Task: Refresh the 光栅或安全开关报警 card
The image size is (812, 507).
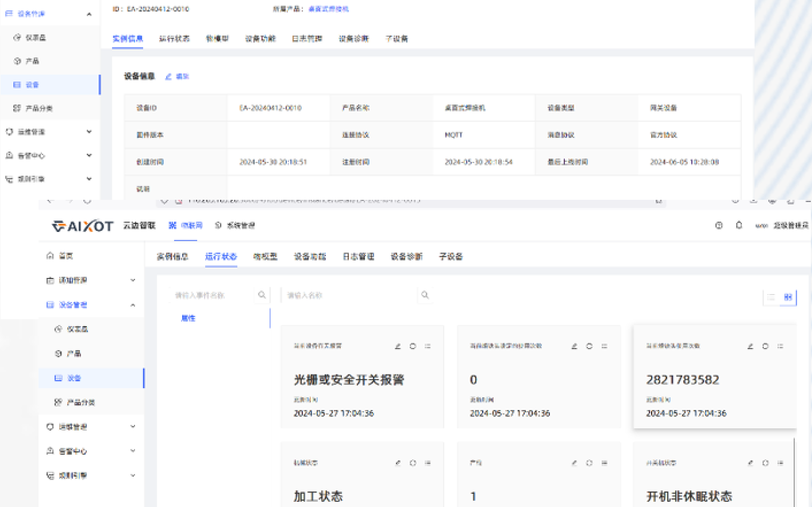Action: (413, 346)
